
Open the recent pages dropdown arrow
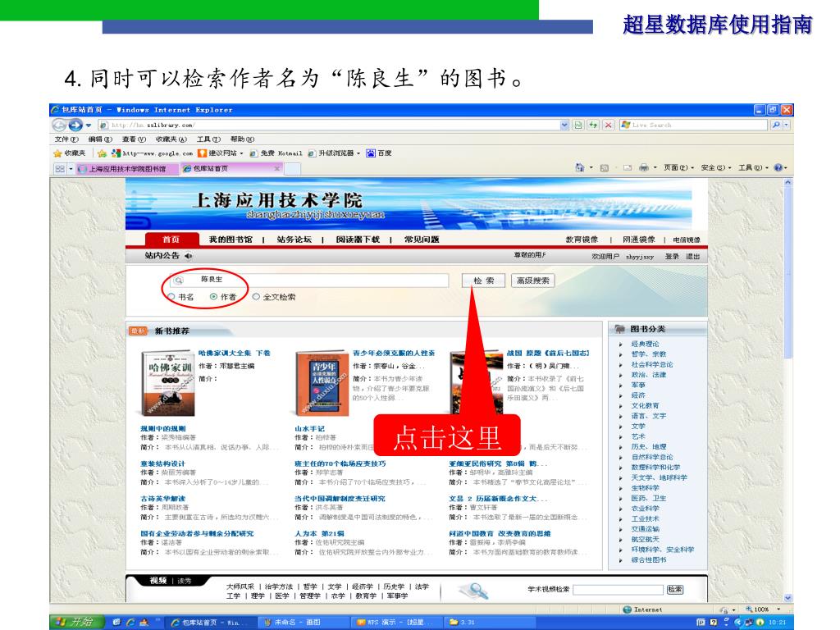tap(89, 126)
